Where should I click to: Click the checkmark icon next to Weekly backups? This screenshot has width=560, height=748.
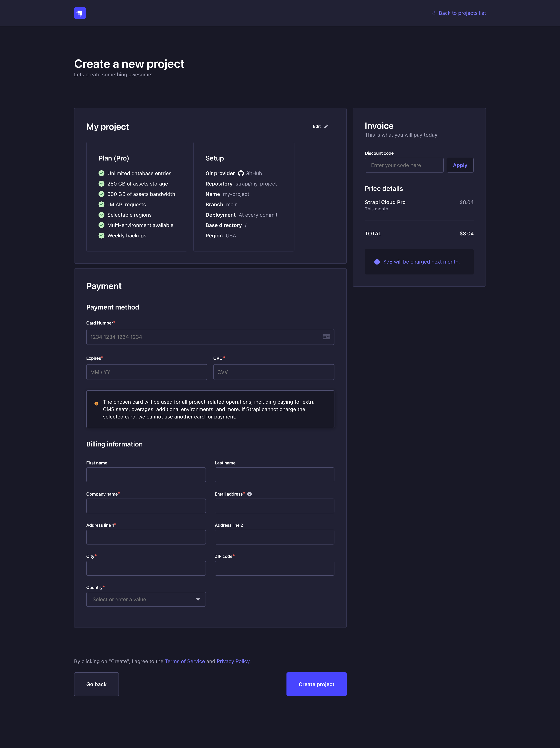point(102,235)
